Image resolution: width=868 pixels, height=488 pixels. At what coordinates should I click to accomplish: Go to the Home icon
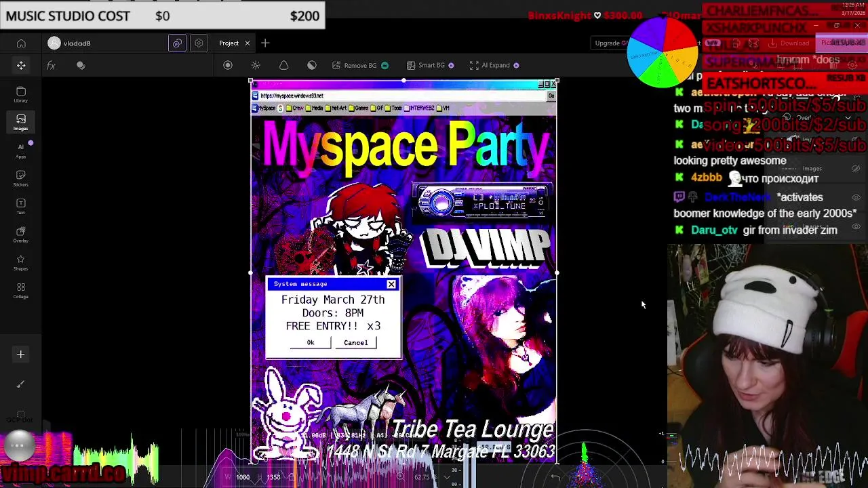point(21,43)
